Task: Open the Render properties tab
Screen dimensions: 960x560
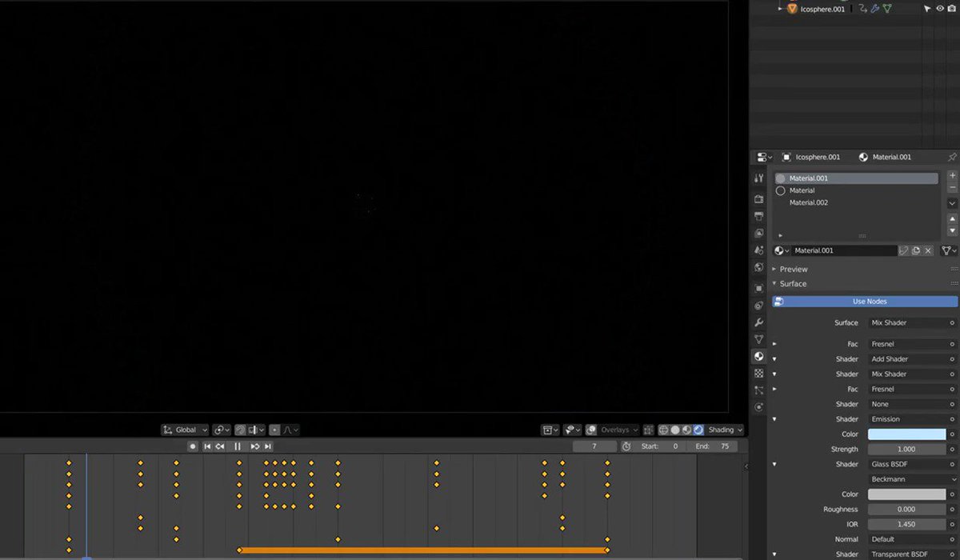Action: 759,198
